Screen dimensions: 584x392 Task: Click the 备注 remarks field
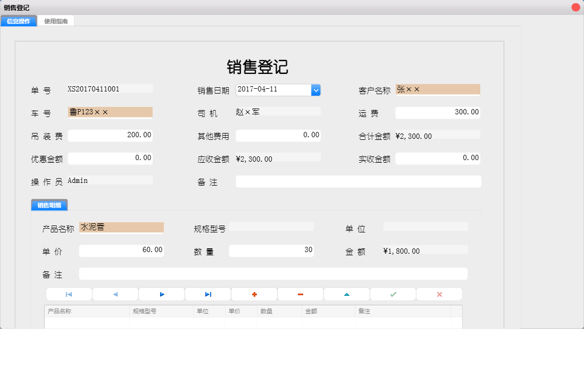point(358,181)
